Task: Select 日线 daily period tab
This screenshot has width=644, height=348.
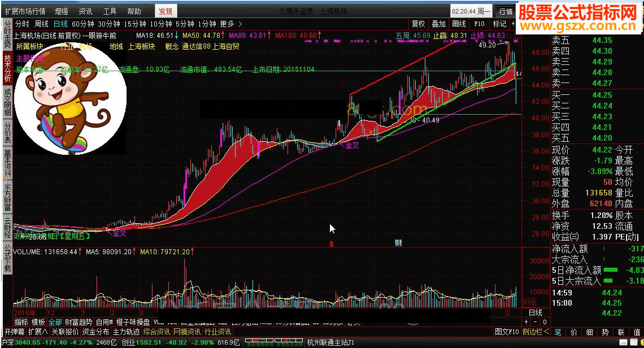Action: click(60, 24)
